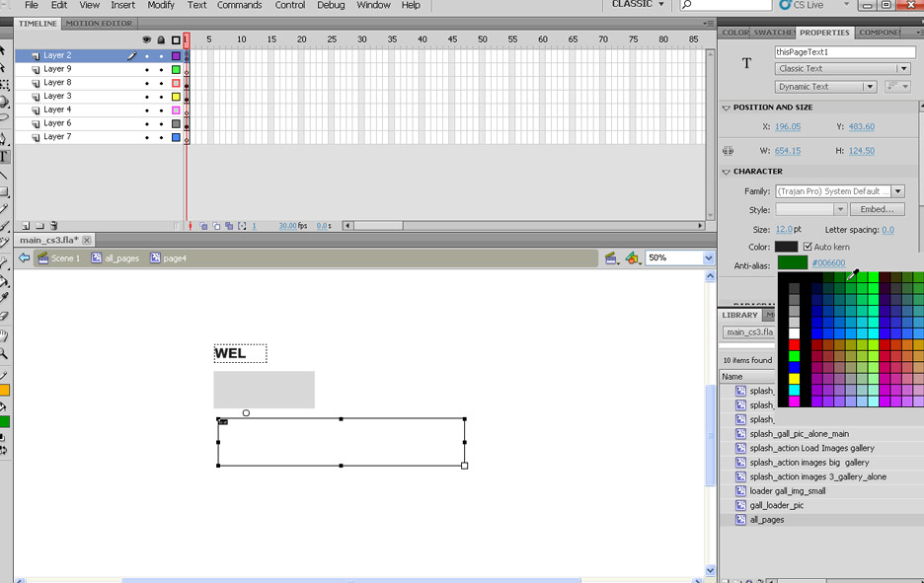Toggle the lock width and height icon
924x583 pixels.
tap(729, 151)
